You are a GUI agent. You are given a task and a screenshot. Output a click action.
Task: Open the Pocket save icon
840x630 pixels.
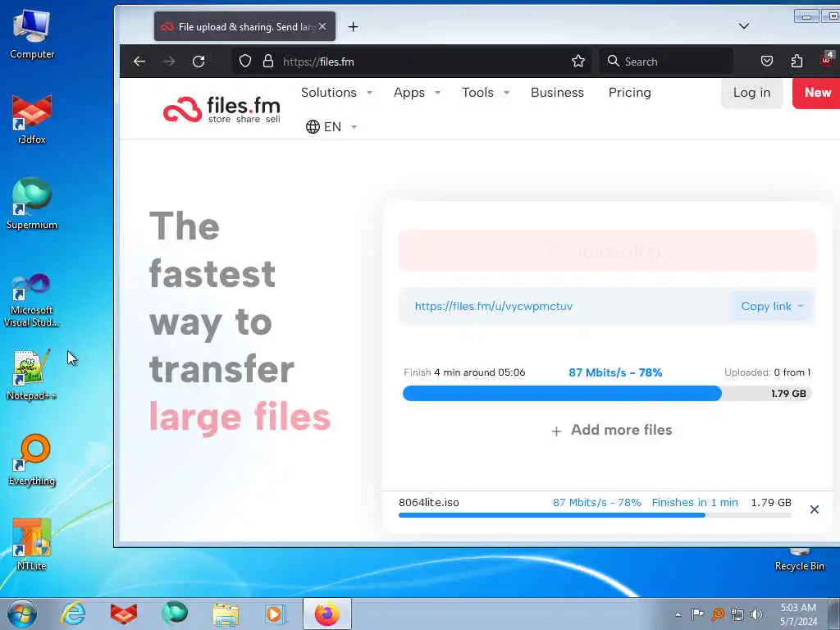[x=767, y=61]
